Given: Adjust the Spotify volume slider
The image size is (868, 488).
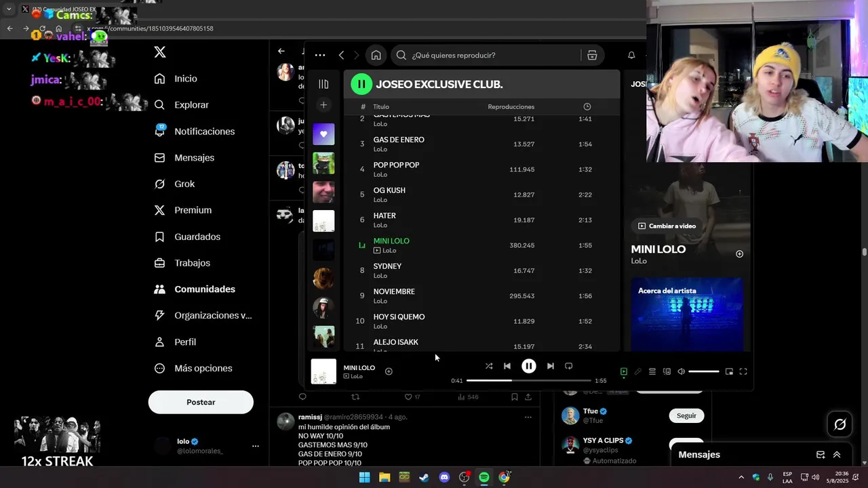Looking at the screenshot, I should pyautogui.click(x=704, y=371).
